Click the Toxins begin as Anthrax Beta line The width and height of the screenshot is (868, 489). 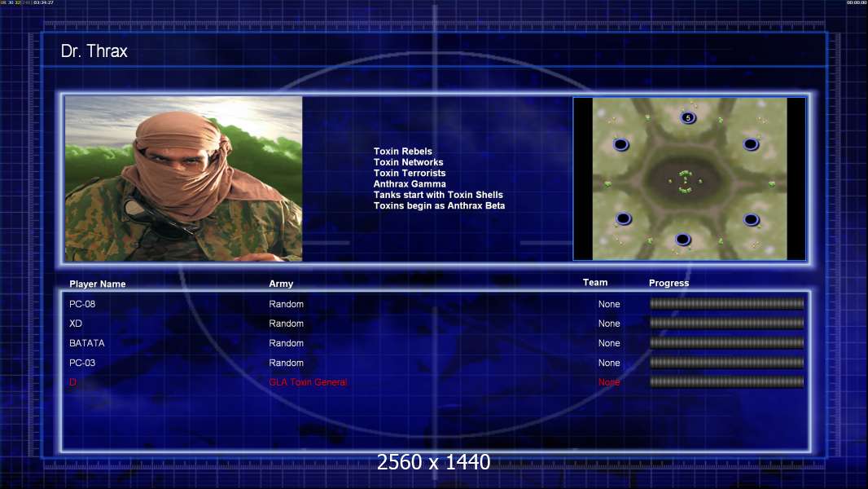(439, 205)
